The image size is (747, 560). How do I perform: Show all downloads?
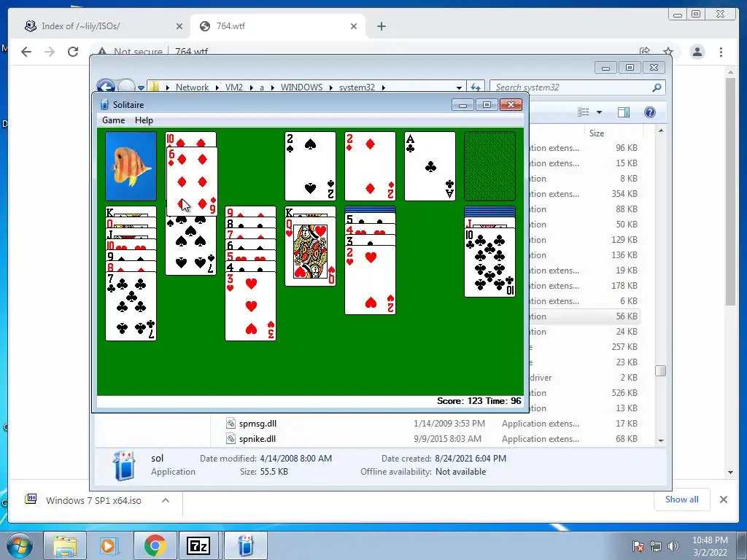[682, 499]
